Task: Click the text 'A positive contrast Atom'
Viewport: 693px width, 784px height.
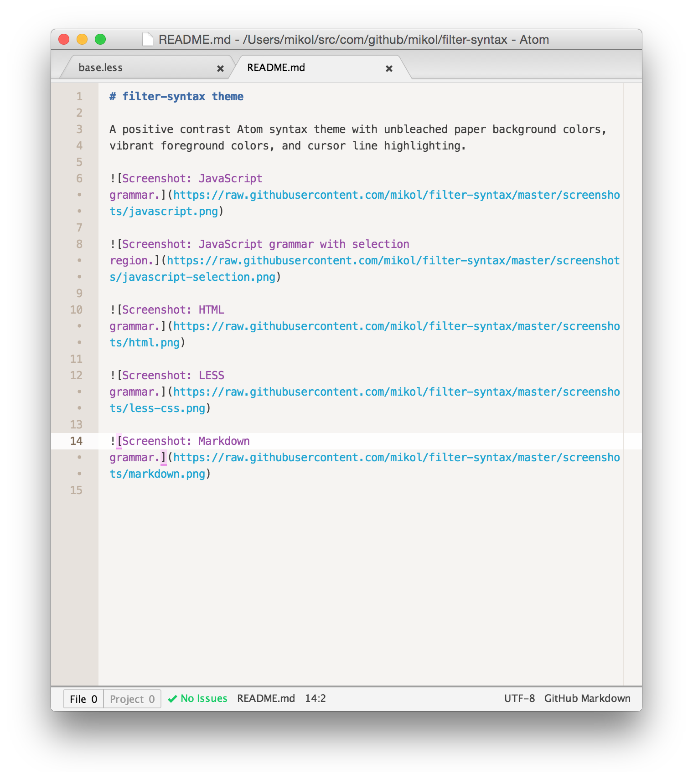Action: coord(186,129)
